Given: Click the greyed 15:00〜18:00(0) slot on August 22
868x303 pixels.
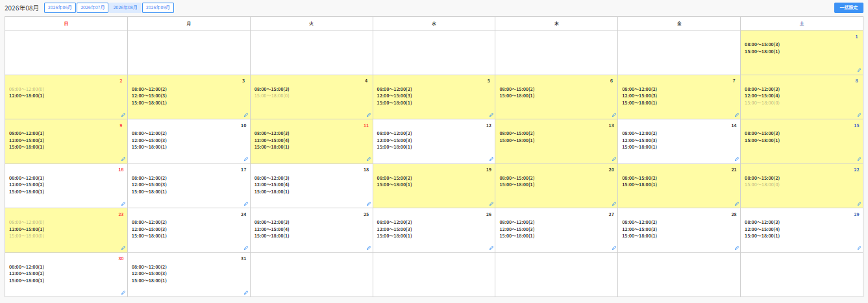Looking at the screenshot, I should [762, 185].
